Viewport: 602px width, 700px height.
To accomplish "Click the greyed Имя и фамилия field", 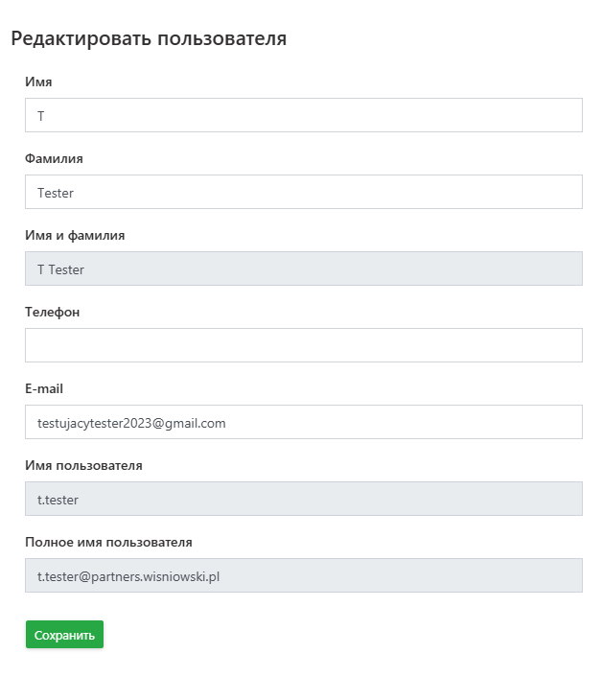I will 303,268.
